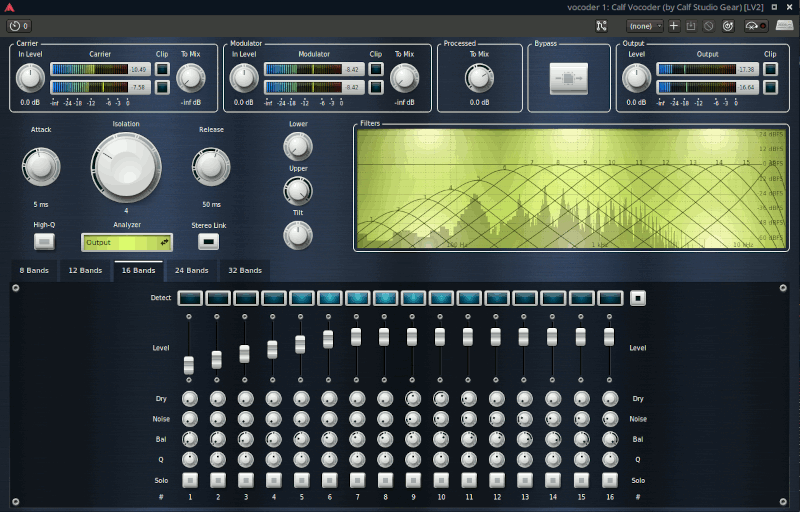Viewport: 800px width, 512px height.
Task: Click the large Isolation knob
Action: coord(126,166)
